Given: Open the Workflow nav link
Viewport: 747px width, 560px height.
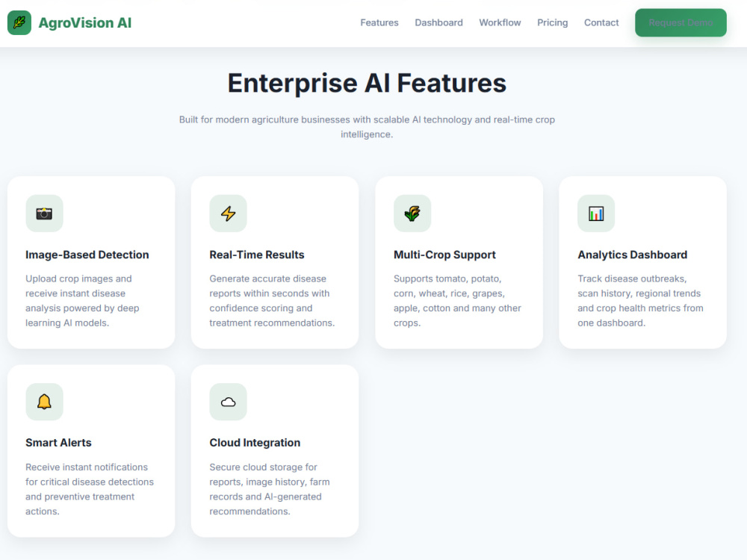Looking at the screenshot, I should [x=500, y=22].
